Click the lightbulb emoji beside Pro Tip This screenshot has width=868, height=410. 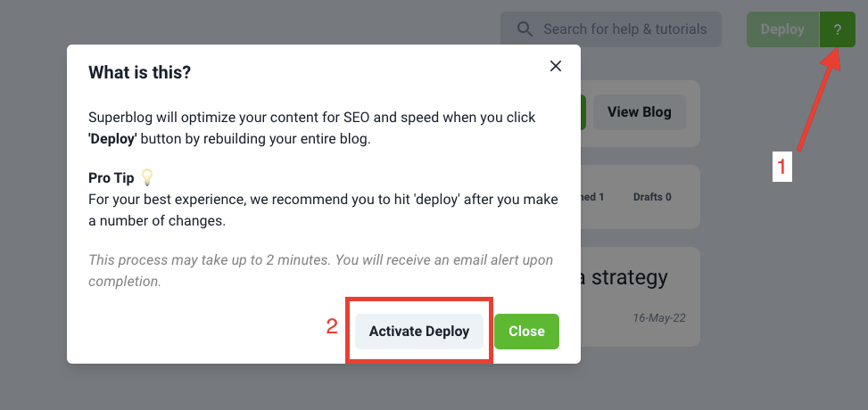146,177
